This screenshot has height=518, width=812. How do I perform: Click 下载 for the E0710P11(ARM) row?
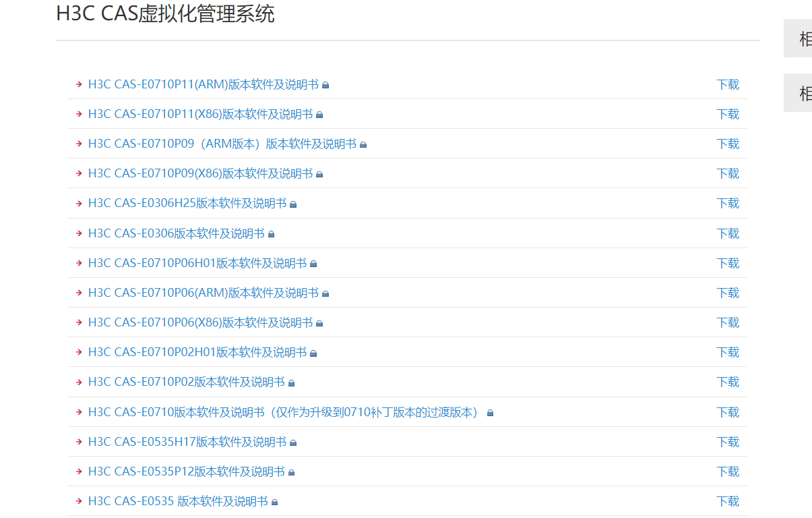[x=728, y=84]
